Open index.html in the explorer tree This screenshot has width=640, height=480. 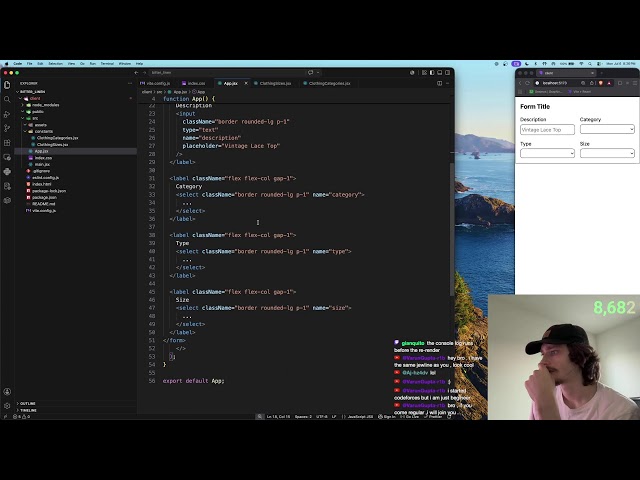[x=41, y=184]
